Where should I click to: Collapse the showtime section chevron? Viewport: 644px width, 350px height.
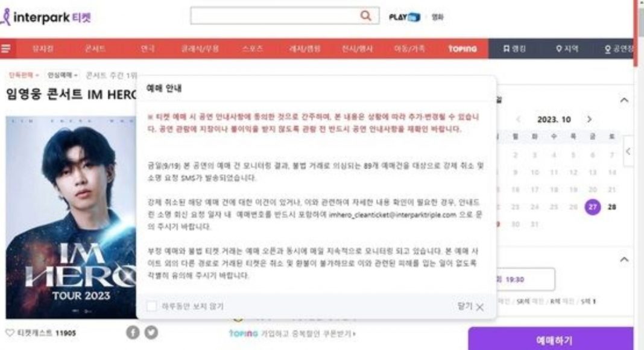click(x=624, y=259)
